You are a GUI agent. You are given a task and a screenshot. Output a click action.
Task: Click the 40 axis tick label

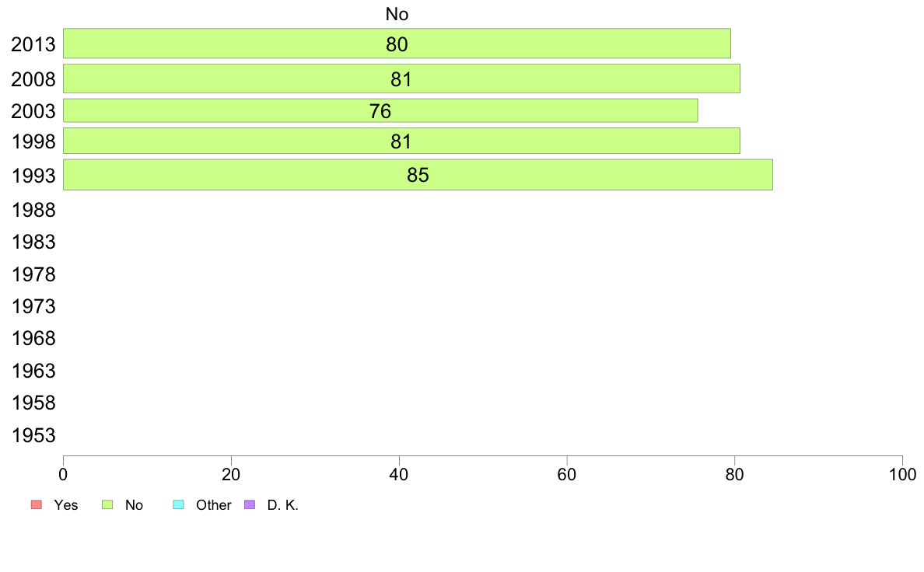tap(399, 475)
